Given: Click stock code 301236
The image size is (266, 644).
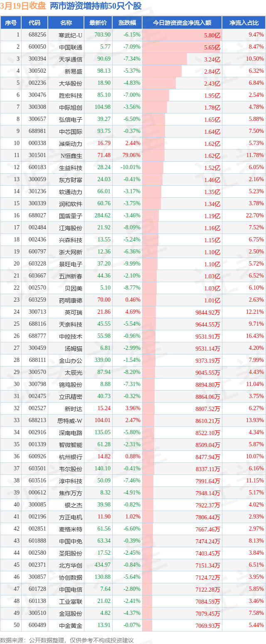Looking at the screenshot, I should (x=38, y=192).
